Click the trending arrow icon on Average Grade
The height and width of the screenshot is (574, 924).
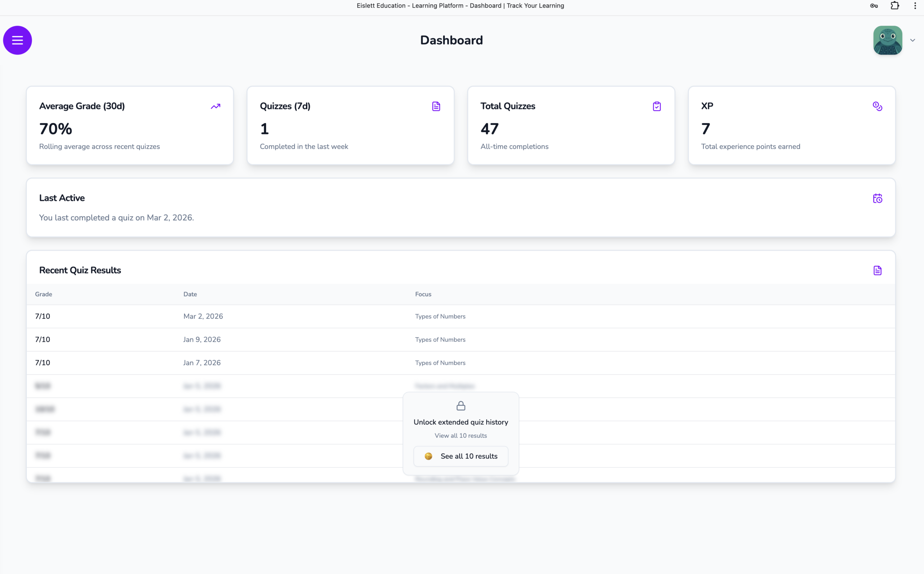pos(215,106)
